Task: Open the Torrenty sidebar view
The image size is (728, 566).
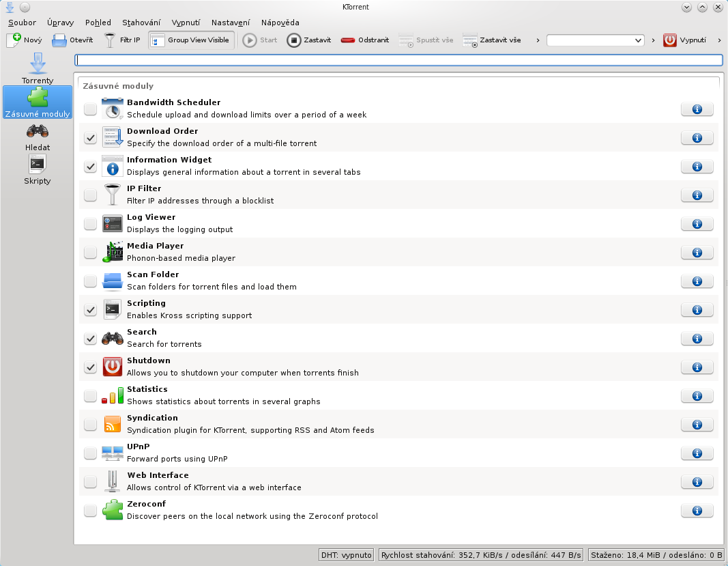Action: (x=38, y=68)
